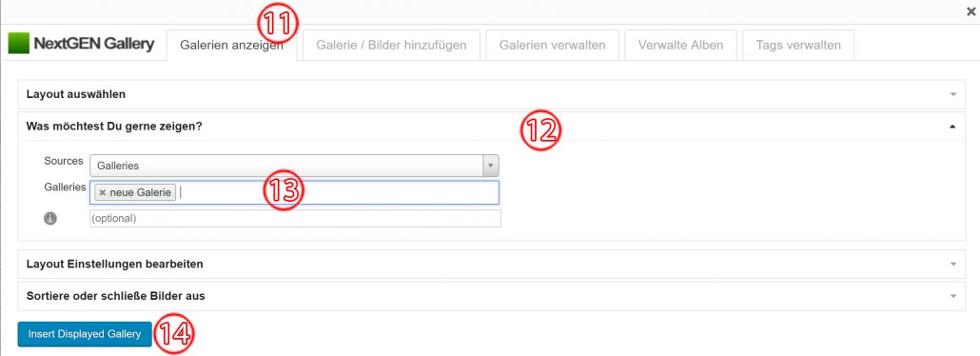
Task: Remove the 'neue Galerie' tag with x
Action: tap(103, 192)
